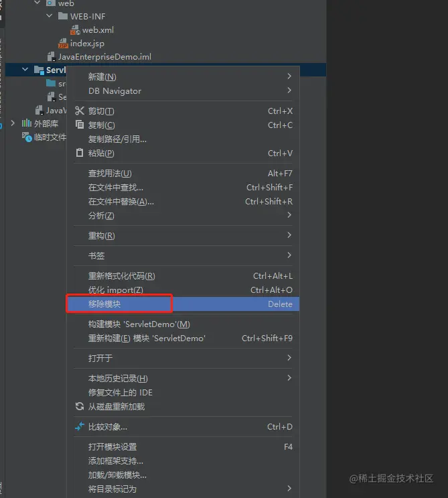Click the index.jsp file icon
Image resolution: width=448 pixels, height=498 pixels.
63,44
